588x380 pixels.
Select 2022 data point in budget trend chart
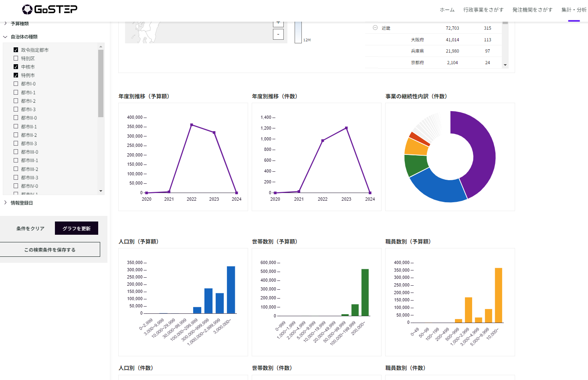192,125
